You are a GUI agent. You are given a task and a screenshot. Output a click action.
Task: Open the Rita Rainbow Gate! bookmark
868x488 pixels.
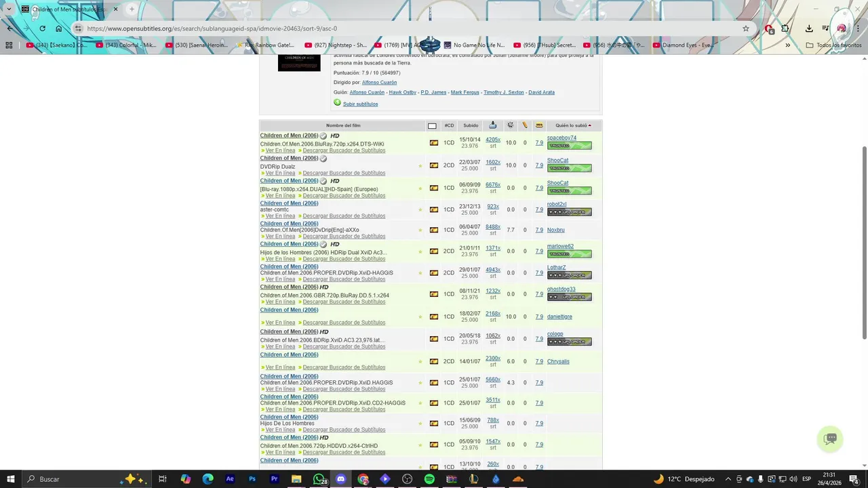(x=267, y=45)
